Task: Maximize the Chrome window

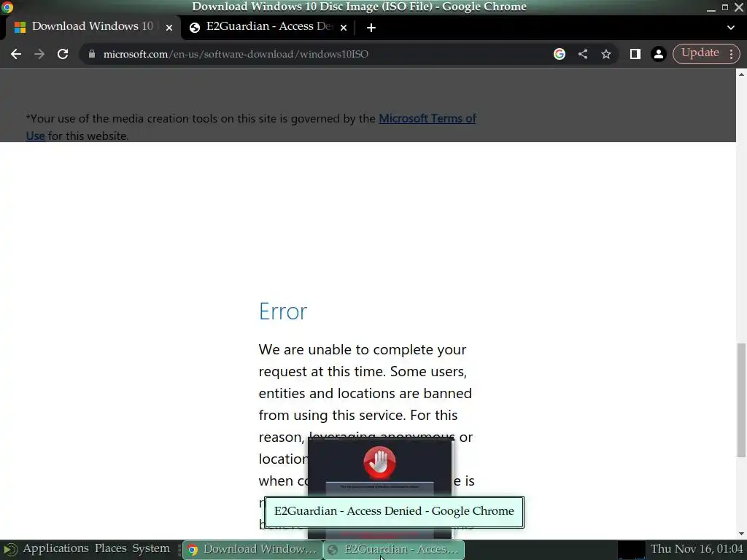Action: (725, 7)
